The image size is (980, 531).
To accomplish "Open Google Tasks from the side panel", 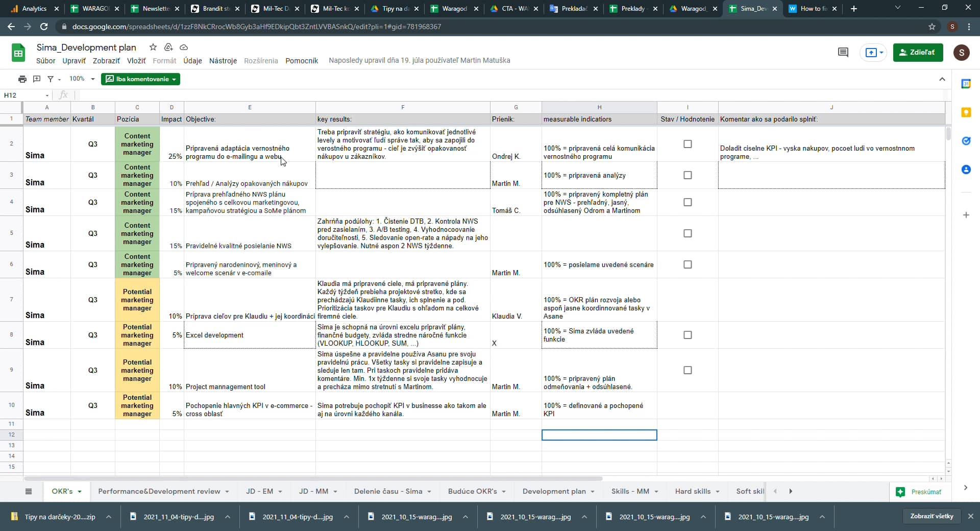I will pos(967,141).
